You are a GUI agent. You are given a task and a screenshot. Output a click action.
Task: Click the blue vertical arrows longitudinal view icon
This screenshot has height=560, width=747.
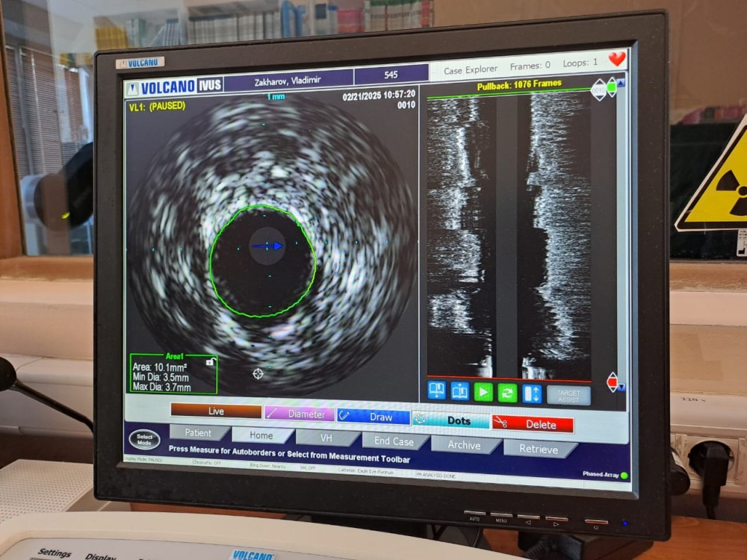click(532, 395)
